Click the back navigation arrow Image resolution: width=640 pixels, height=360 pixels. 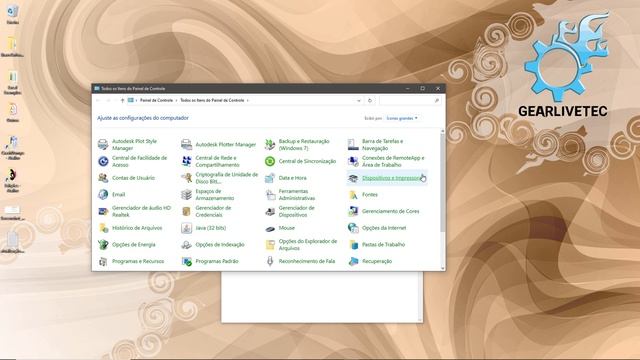[98, 100]
